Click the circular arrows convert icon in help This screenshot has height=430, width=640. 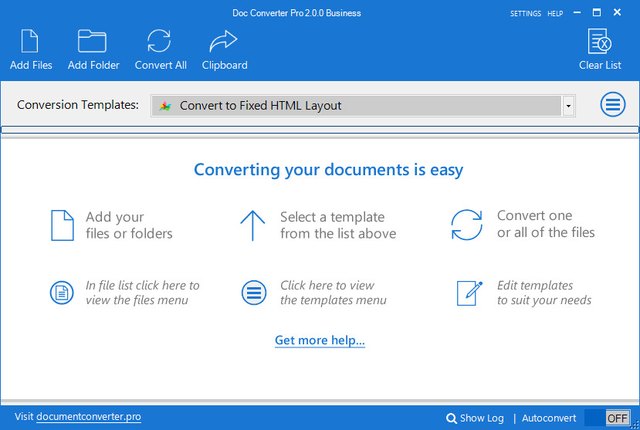coord(467,225)
